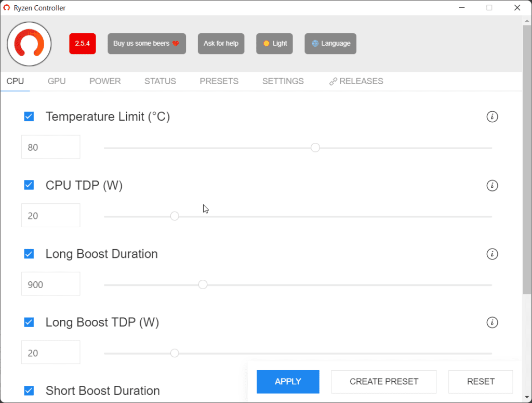Show info for Long Boost TDP (W)
Viewport: 532px width, 403px height.
coord(492,322)
